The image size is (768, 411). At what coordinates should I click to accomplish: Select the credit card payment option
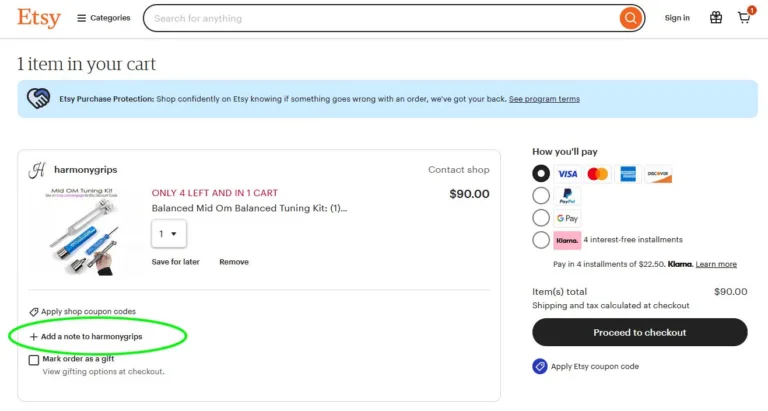coord(541,174)
